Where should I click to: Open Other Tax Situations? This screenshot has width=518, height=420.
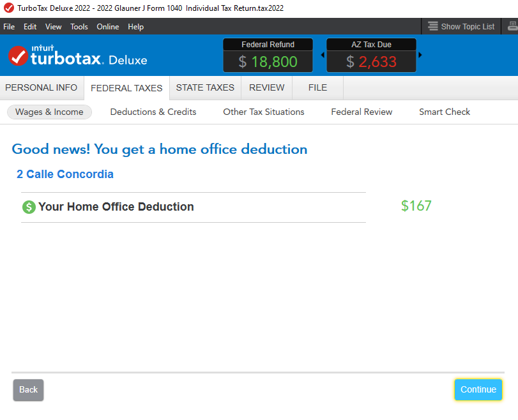264,112
